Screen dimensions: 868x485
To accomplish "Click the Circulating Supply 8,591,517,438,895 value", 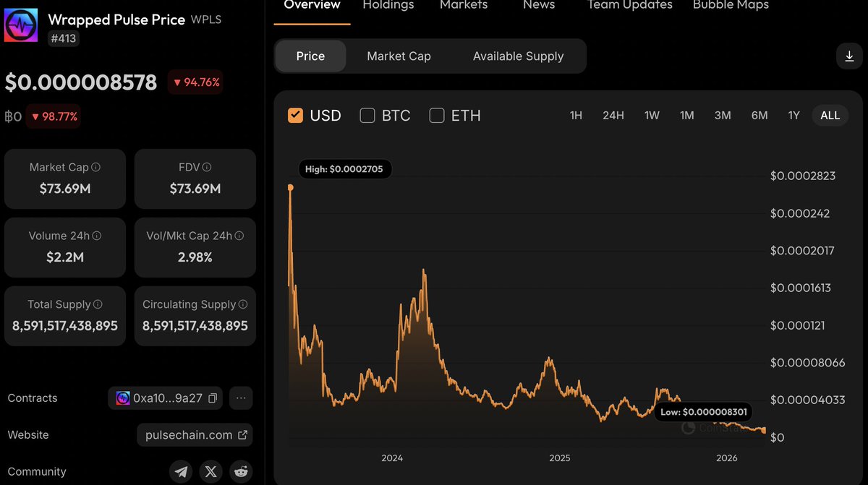I will tap(195, 326).
